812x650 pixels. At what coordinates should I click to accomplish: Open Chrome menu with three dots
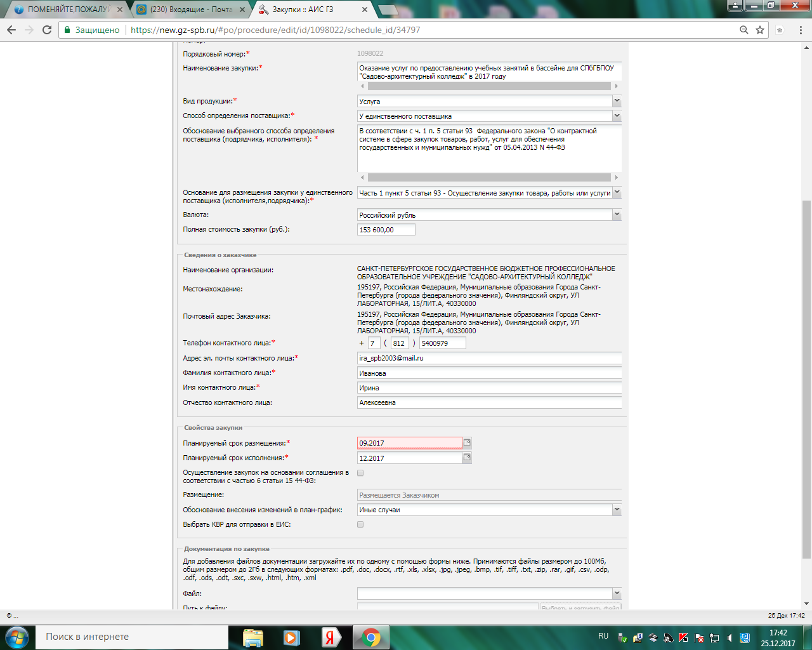pyautogui.click(x=801, y=30)
